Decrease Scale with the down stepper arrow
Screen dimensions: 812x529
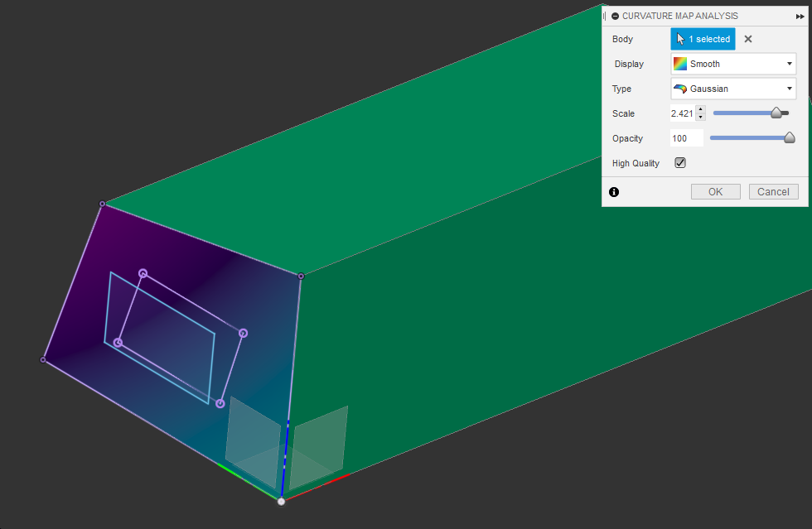click(701, 117)
